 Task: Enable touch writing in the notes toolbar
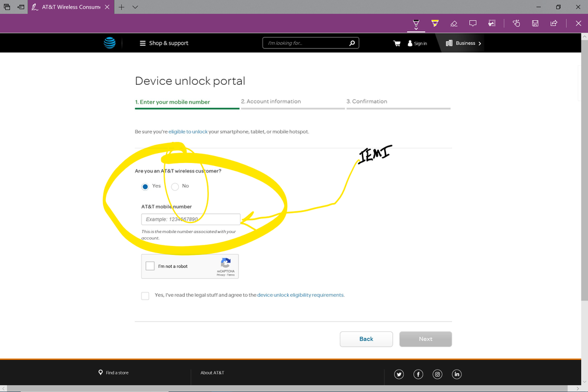516,24
